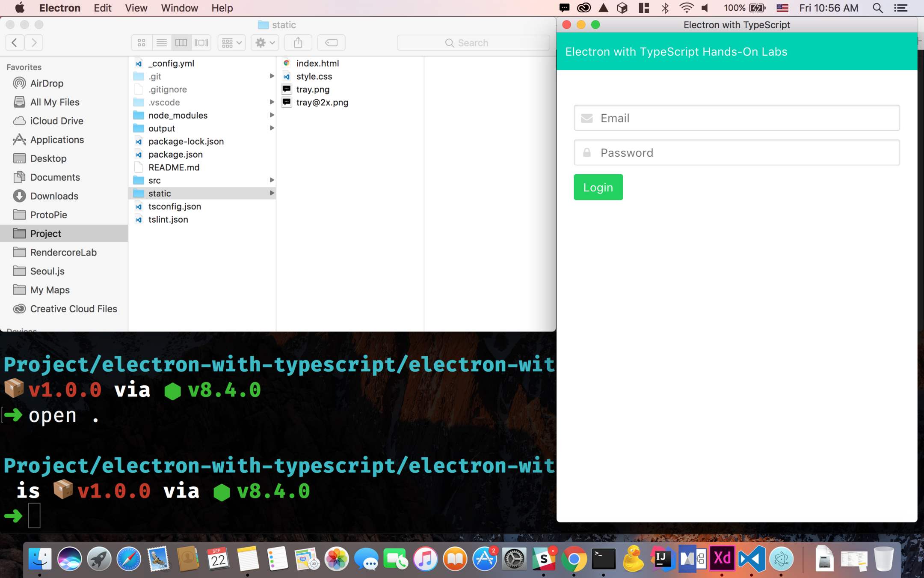Open Chrome from the Dock
Screen dimensions: 924x578
coord(574,559)
